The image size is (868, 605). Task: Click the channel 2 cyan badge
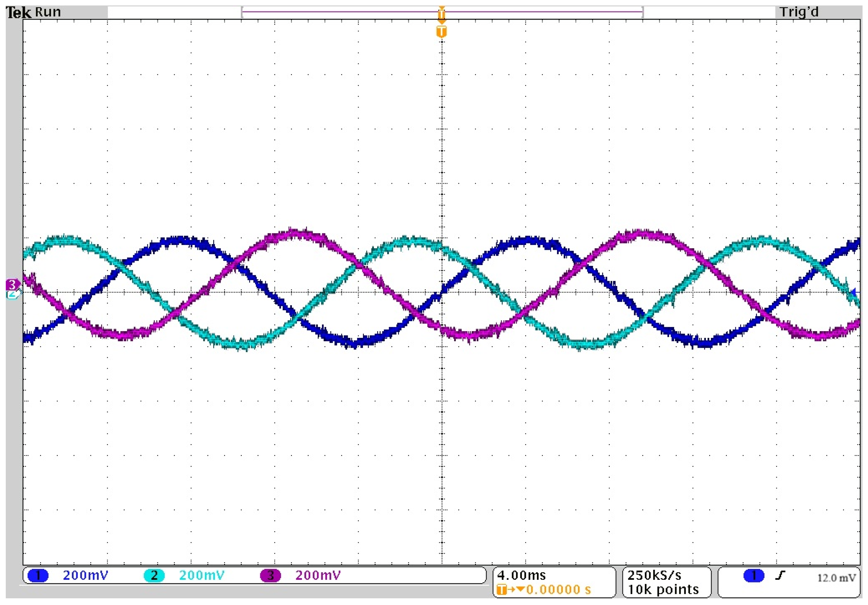pos(154,576)
